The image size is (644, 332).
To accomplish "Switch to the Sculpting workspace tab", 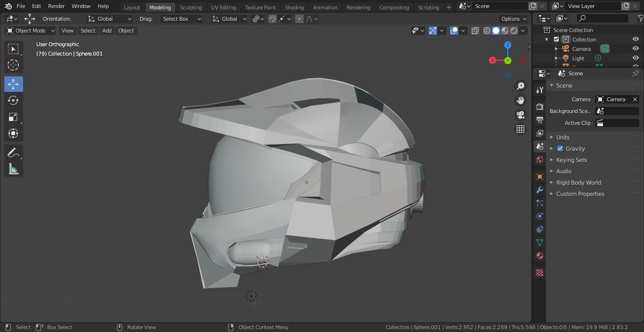I will (x=191, y=7).
